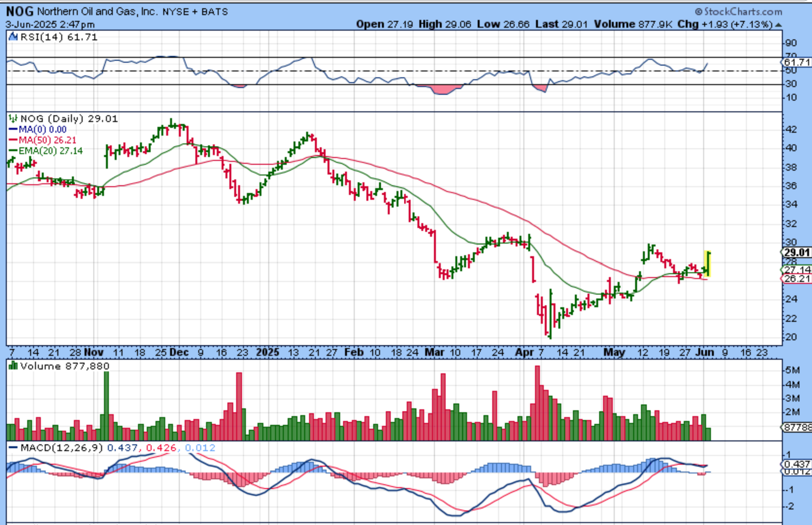Click the Low 26.66 quote value
The height and width of the screenshot is (525, 812).
(x=503, y=24)
